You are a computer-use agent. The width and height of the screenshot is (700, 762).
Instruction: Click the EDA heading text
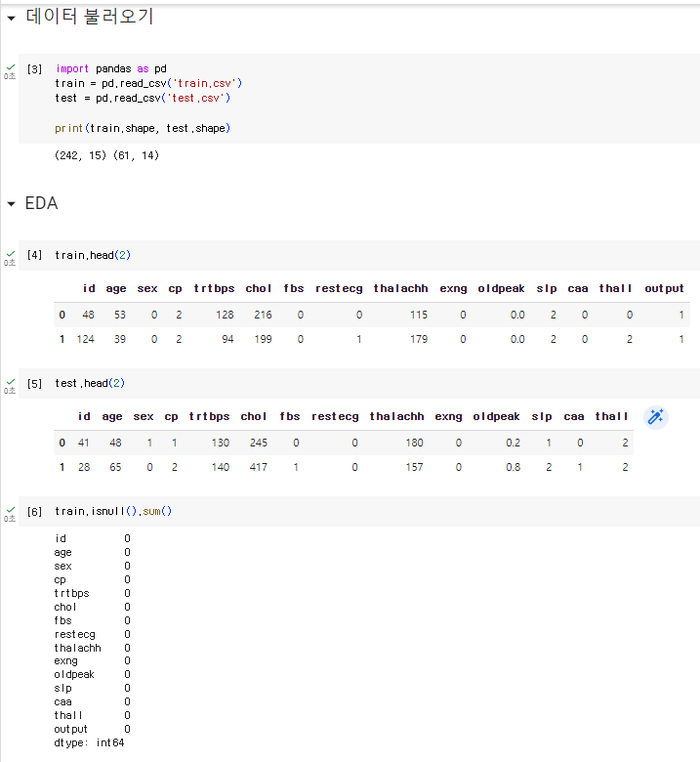pos(41,203)
